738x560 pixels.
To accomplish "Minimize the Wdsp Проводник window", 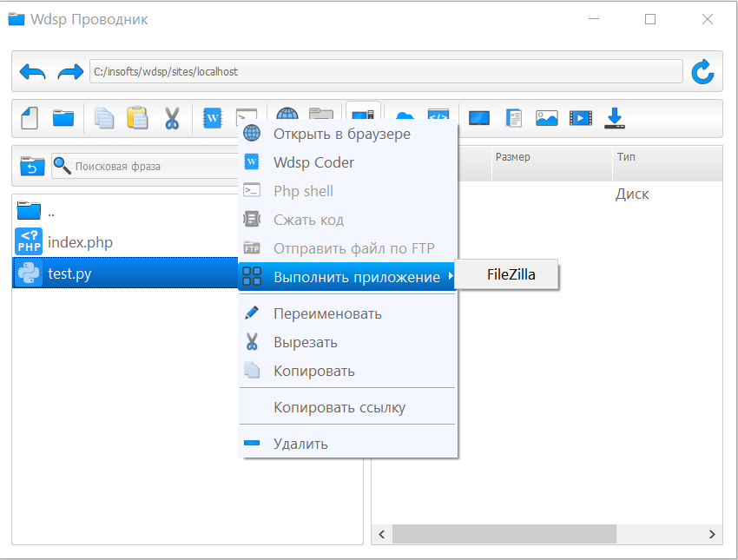I will pos(594,19).
